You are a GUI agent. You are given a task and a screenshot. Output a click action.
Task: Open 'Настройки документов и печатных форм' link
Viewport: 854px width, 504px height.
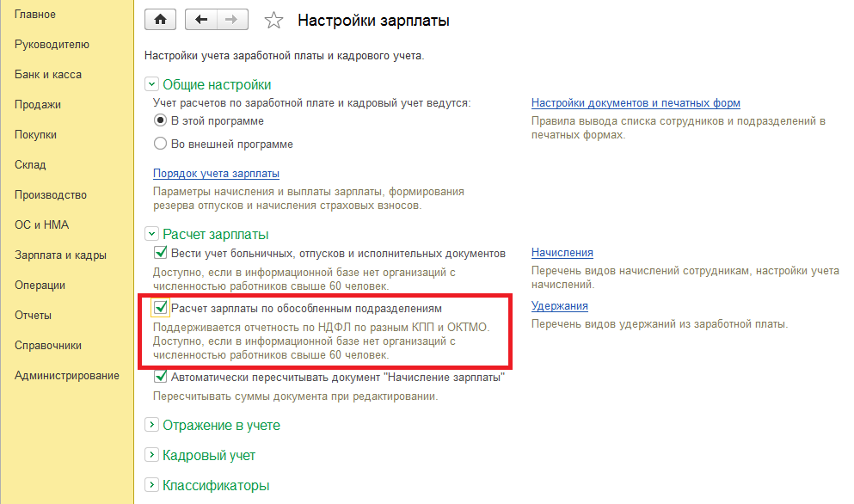click(x=636, y=102)
